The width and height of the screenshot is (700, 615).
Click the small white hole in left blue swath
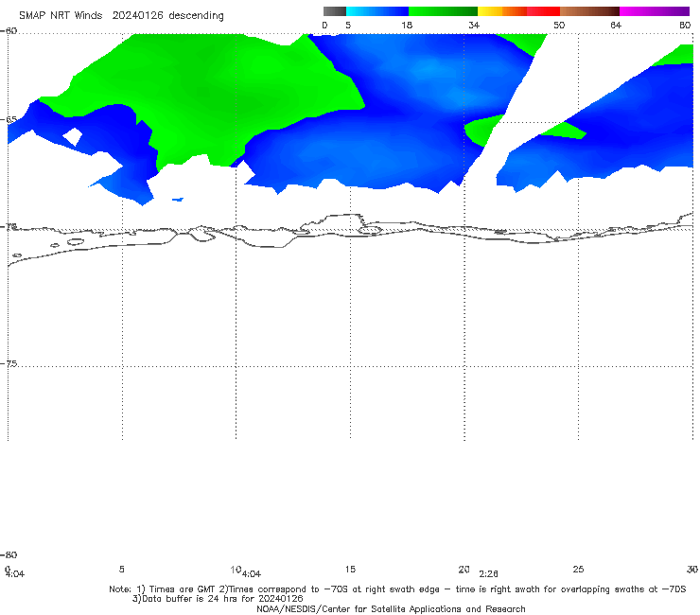point(73,136)
